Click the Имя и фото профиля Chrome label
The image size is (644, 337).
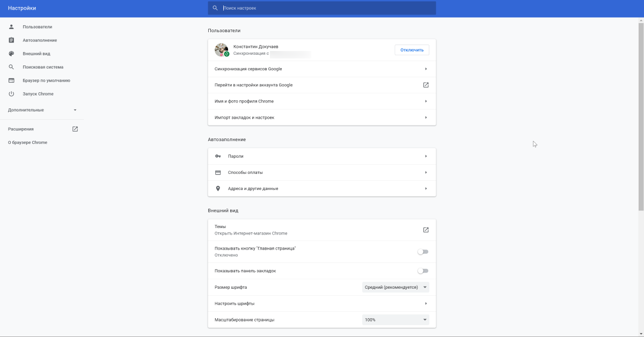pos(244,101)
